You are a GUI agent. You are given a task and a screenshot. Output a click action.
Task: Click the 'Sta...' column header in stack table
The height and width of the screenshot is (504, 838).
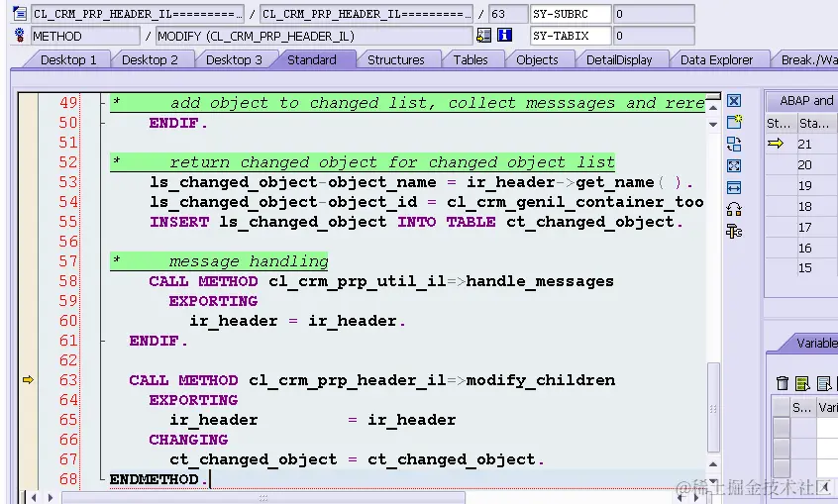click(x=814, y=123)
